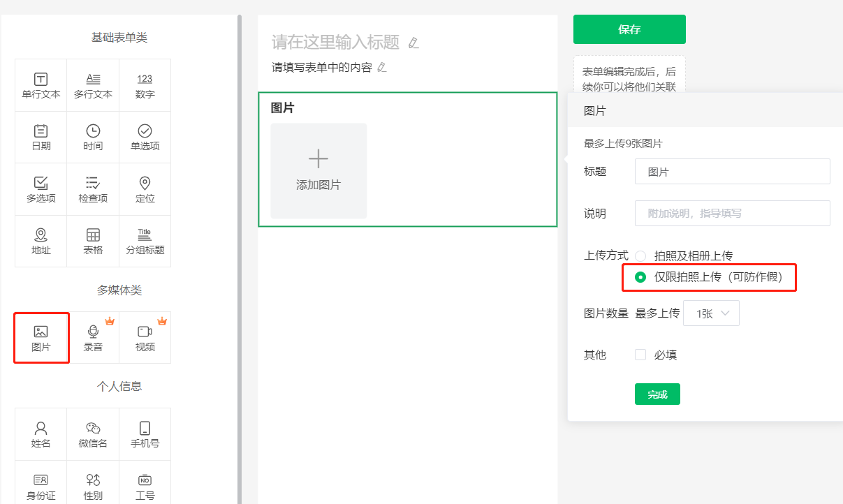The image size is (843, 504).
Task: Click the 上传方式 label
Action: point(606,256)
